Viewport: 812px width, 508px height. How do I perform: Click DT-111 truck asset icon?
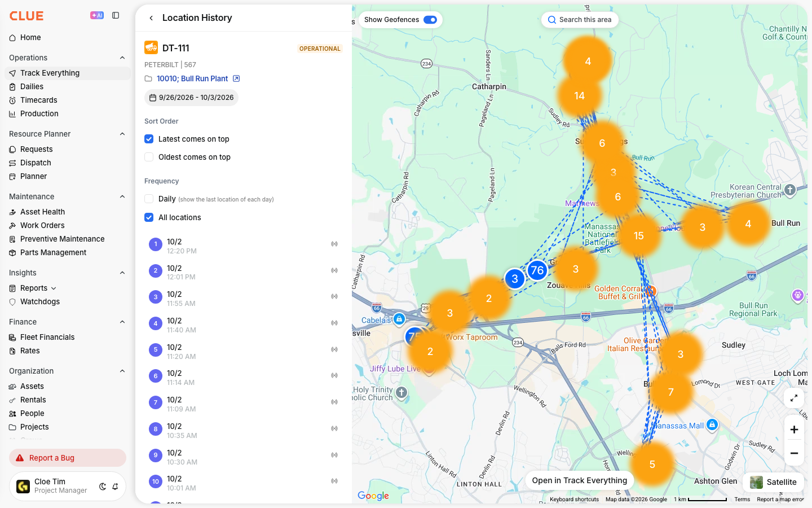151,48
